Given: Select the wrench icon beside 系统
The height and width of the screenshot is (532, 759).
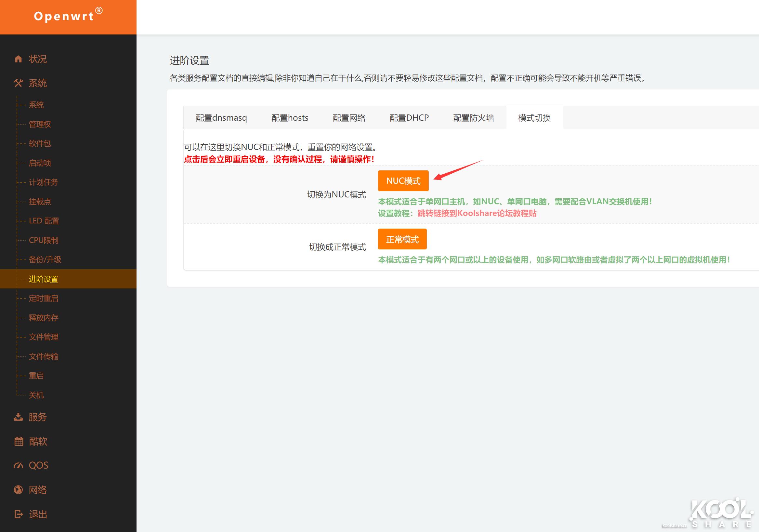Looking at the screenshot, I should coord(18,83).
